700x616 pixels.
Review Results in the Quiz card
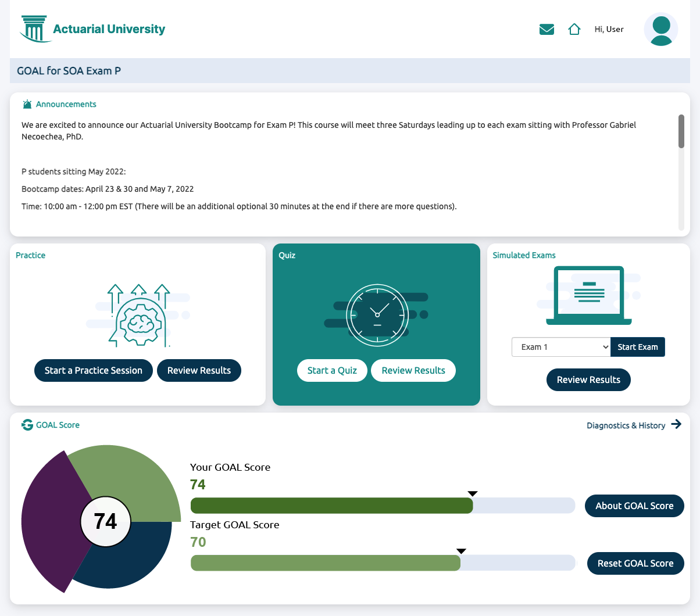[413, 371]
